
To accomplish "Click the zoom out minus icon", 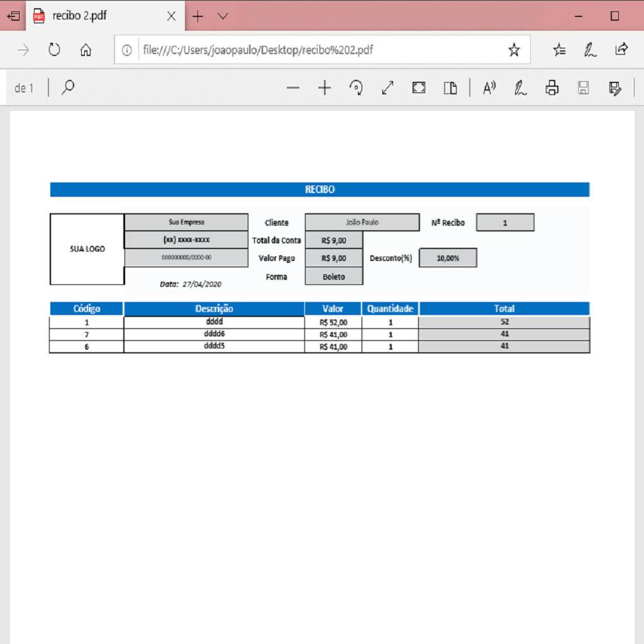I will coord(293,88).
